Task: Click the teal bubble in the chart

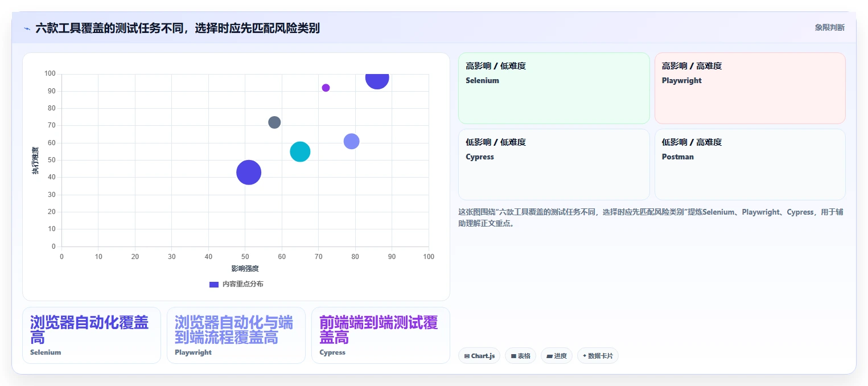Action: [300, 151]
